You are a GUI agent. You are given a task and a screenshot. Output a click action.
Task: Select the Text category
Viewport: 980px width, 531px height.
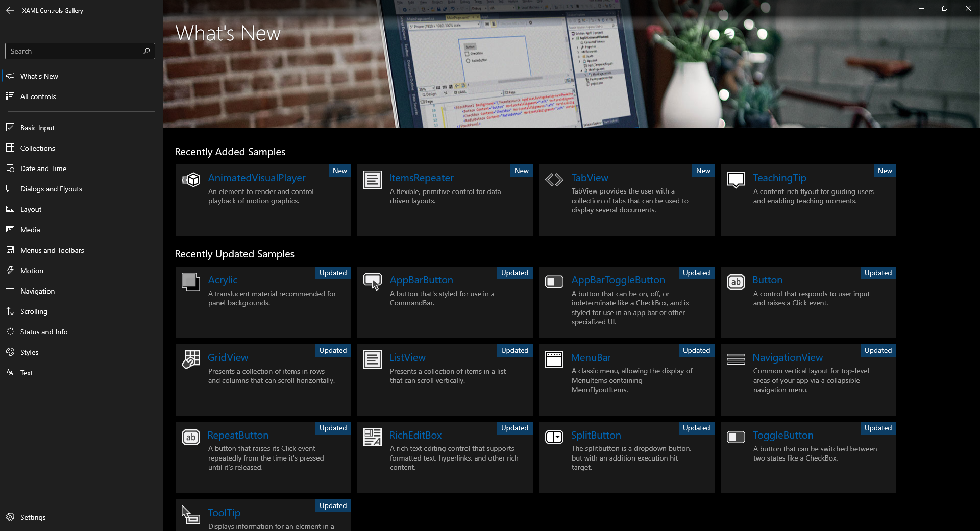(x=82, y=373)
